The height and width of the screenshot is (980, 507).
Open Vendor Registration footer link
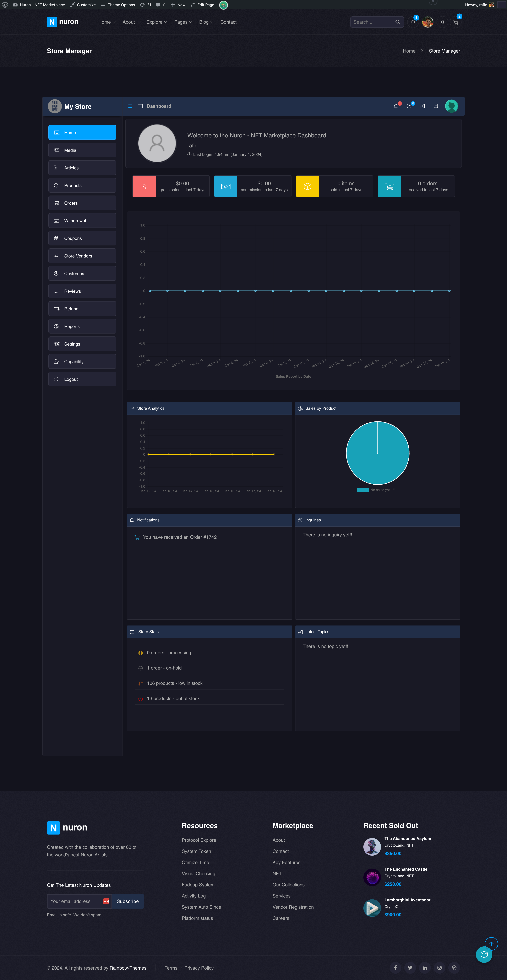click(293, 907)
